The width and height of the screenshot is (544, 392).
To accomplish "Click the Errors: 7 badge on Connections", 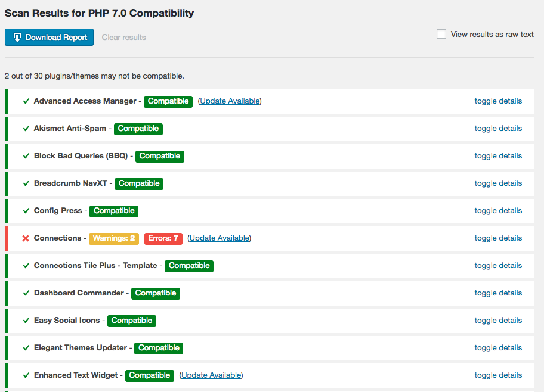I will click(163, 238).
